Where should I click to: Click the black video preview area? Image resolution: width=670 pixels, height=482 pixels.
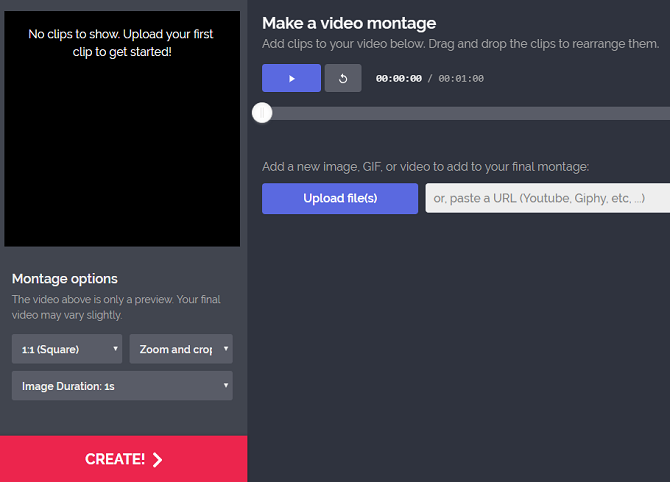[122, 150]
